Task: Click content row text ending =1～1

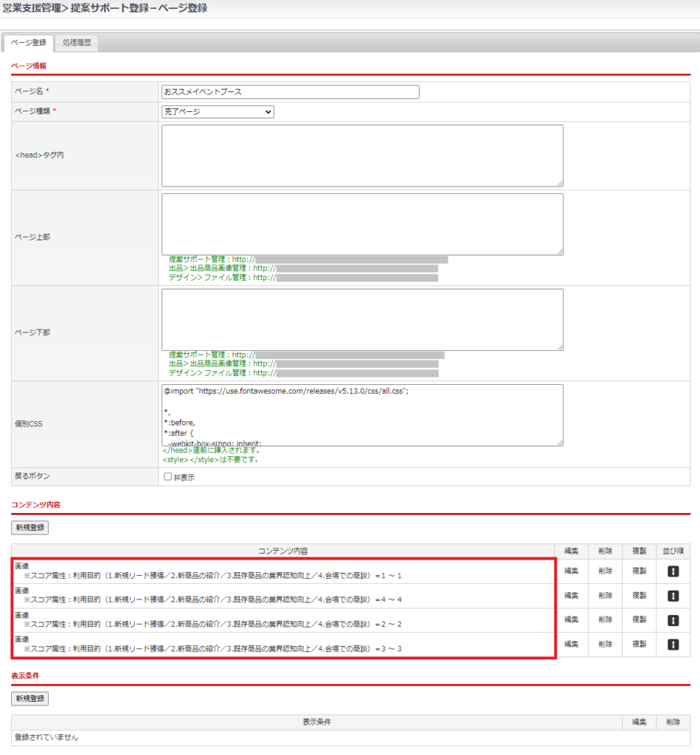Action: [x=212, y=576]
